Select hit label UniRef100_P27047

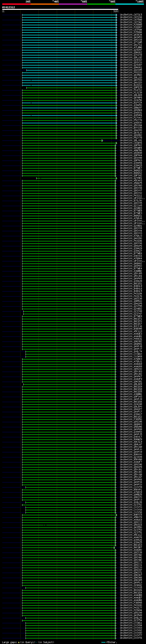coord(131,118)
